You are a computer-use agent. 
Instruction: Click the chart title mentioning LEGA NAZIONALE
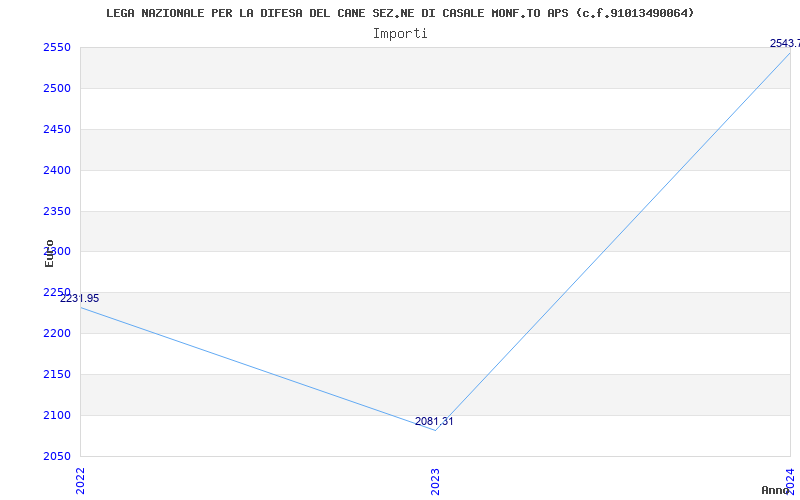(400, 13)
